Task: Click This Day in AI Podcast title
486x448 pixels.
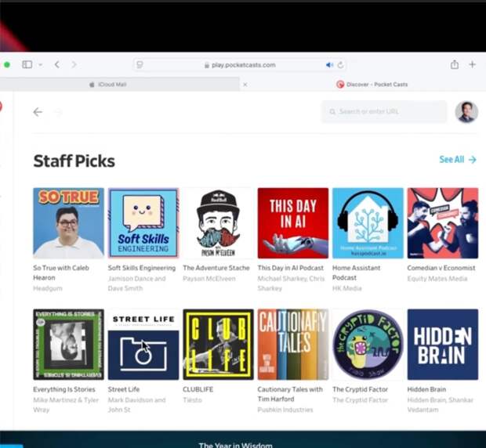Action: point(290,268)
